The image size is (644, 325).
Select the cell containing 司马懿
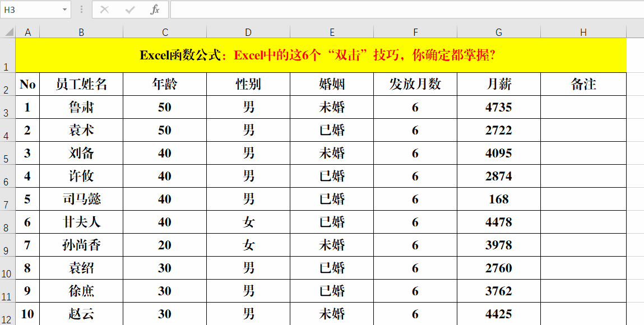pos(81,199)
